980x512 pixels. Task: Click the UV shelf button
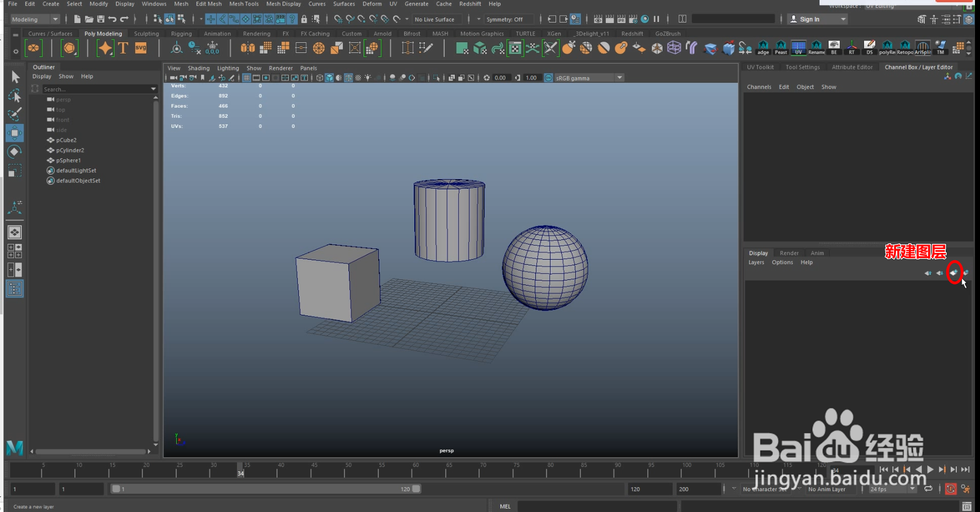point(798,48)
